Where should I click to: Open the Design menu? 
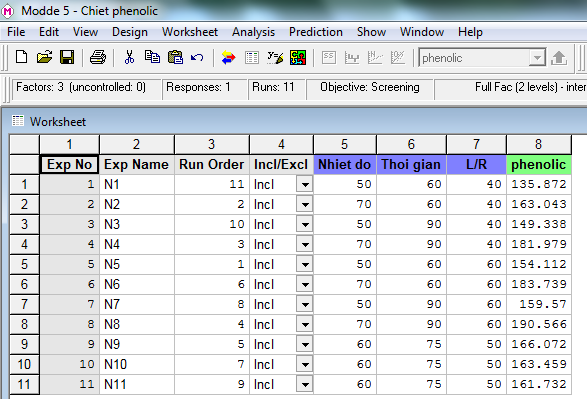(x=130, y=32)
